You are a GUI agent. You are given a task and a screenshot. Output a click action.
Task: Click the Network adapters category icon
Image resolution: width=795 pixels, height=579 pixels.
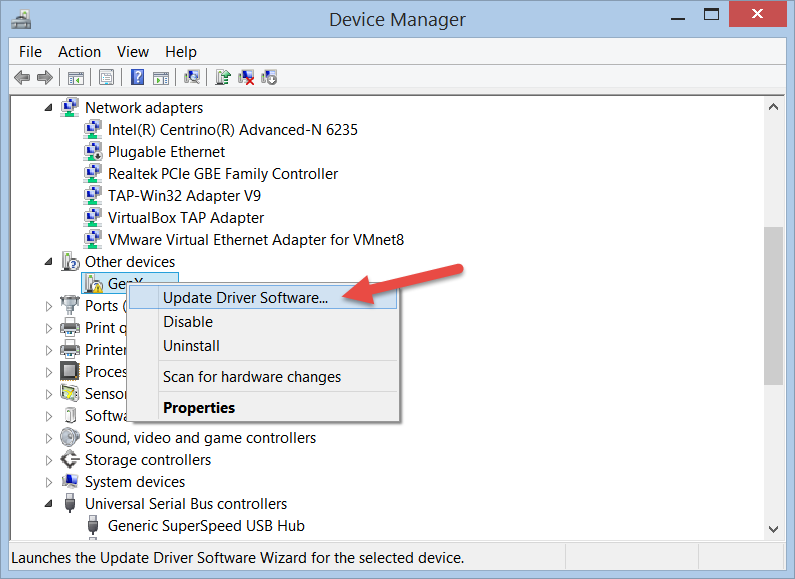click(x=69, y=107)
